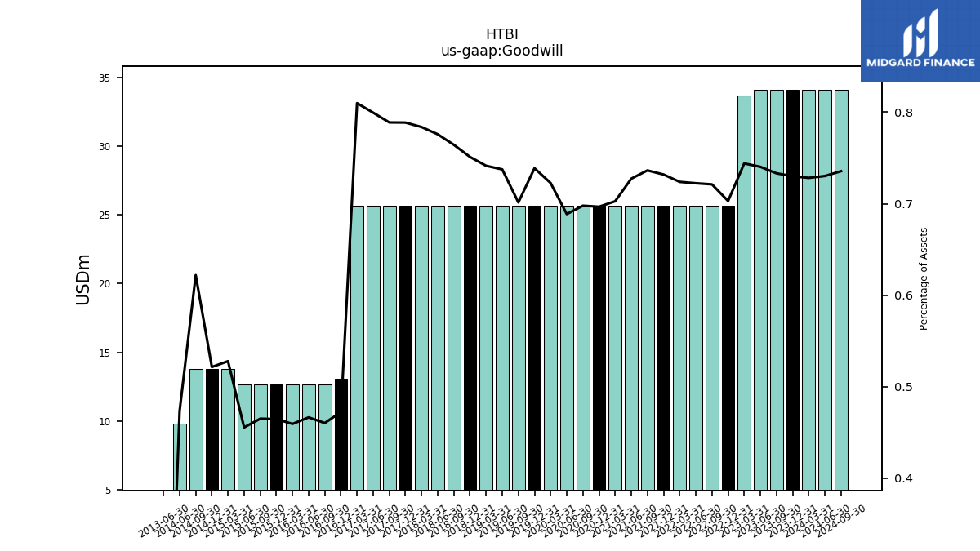The width and height of the screenshot is (980, 551).
Task: Click the 0.5 percentage tick label
Action: (903, 387)
